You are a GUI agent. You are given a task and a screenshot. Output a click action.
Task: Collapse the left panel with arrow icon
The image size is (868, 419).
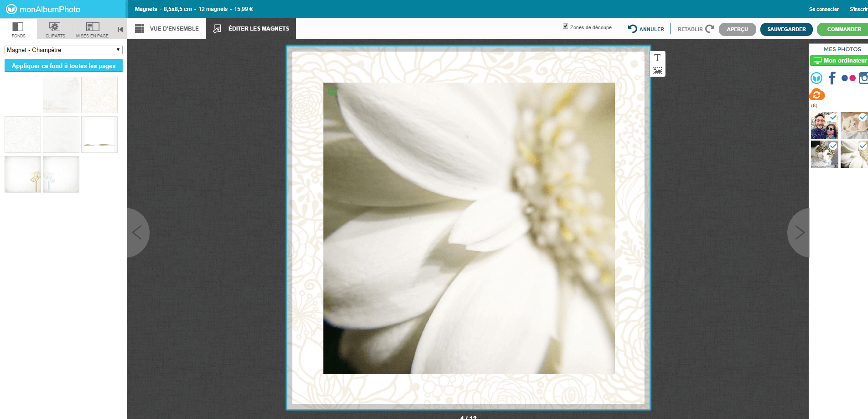120,29
